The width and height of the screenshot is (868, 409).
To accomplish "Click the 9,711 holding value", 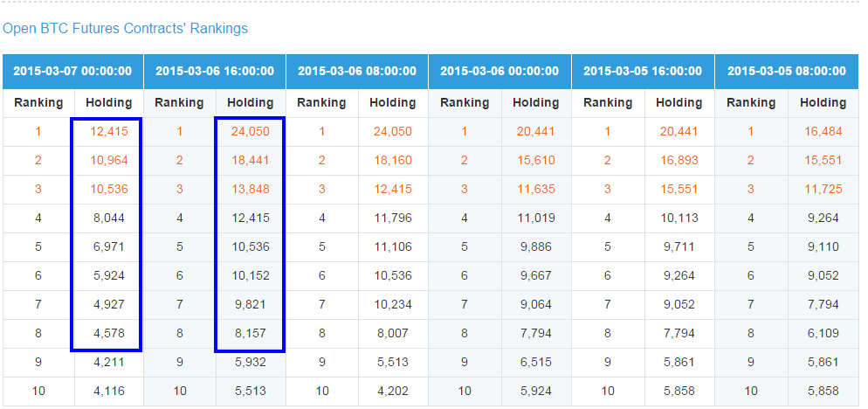I will tap(679, 246).
